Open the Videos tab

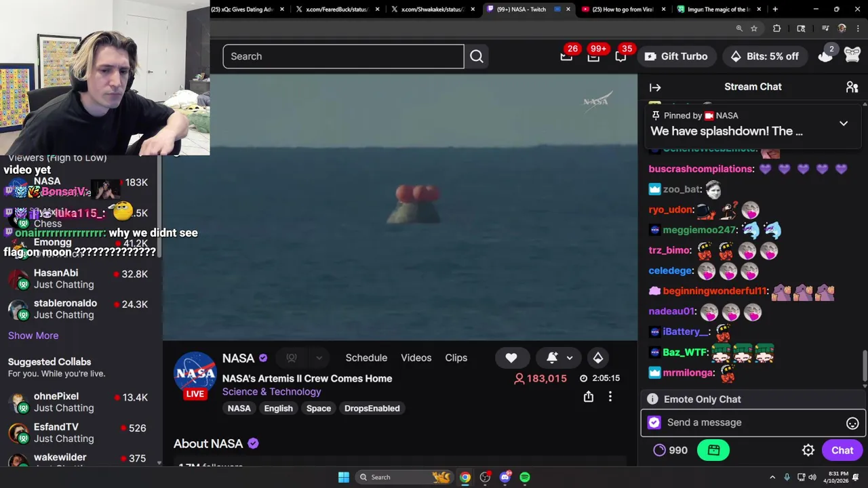point(416,358)
